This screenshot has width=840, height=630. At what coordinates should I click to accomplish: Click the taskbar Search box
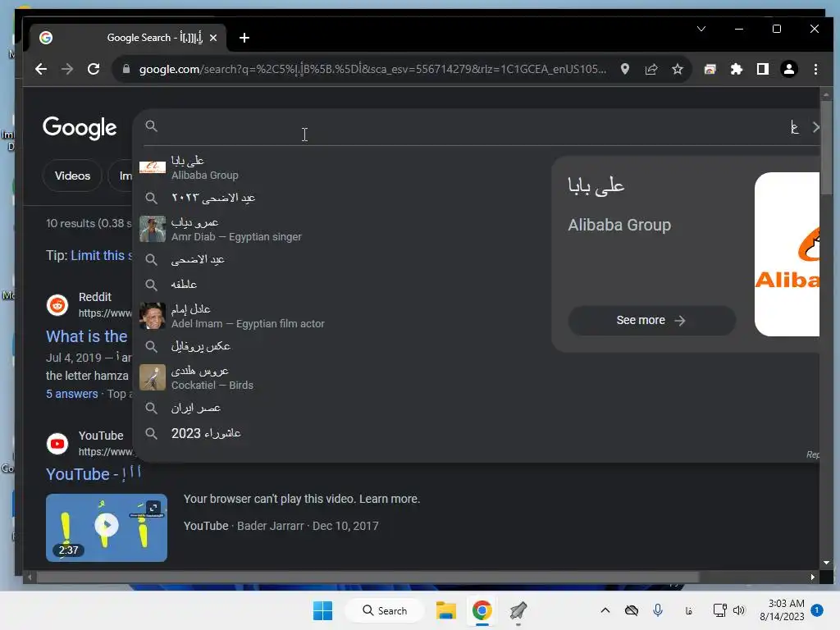385,610
